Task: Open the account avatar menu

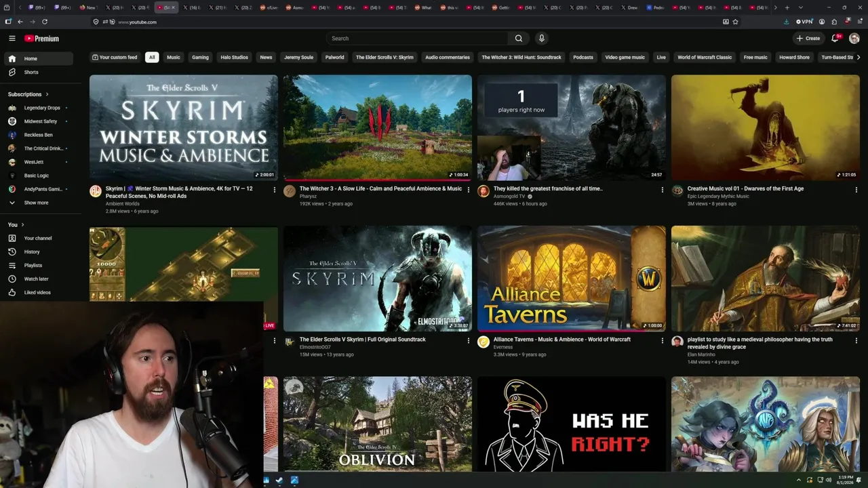Action: pyautogui.click(x=854, y=39)
